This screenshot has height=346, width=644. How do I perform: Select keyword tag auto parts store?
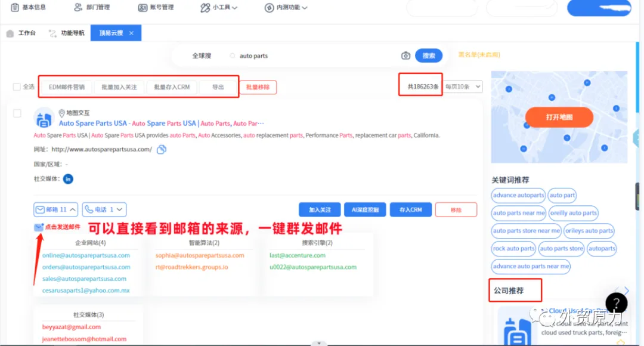coord(562,248)
